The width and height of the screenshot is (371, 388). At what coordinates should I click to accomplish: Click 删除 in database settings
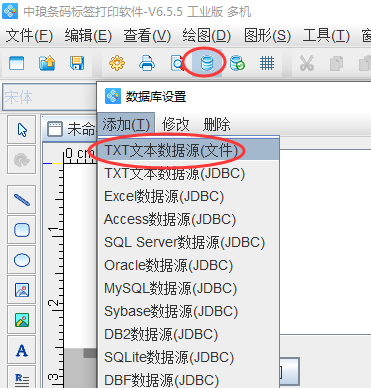coord(217,125)
